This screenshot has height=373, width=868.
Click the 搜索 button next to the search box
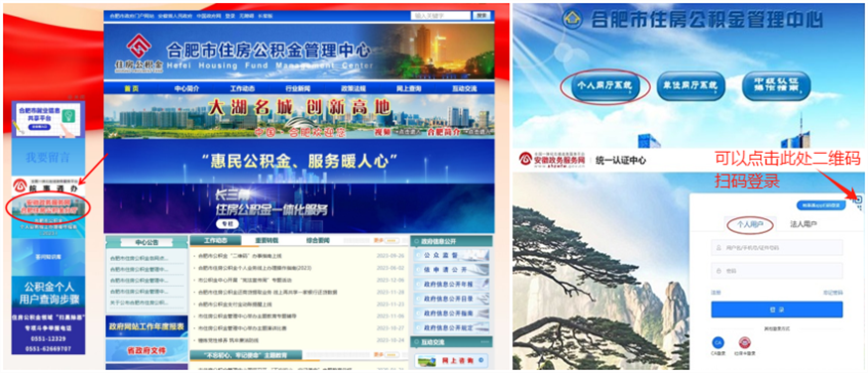point(482,16)
